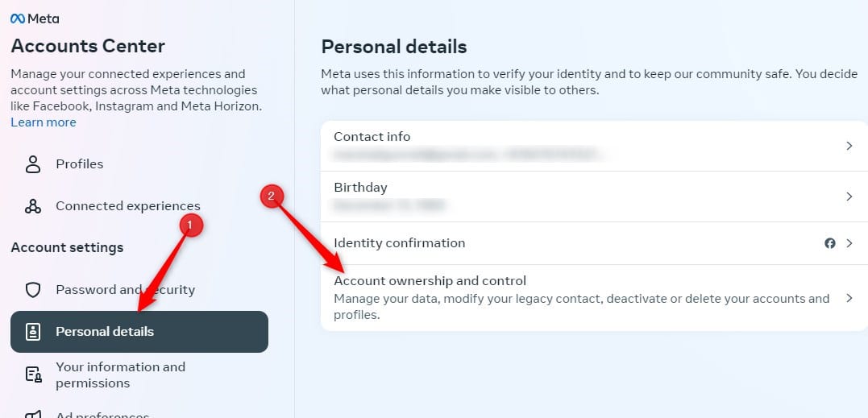Click the Facebook icon in Identity confirmation
The height and width of the screenshot is (418, 868).
coord(830,243)
